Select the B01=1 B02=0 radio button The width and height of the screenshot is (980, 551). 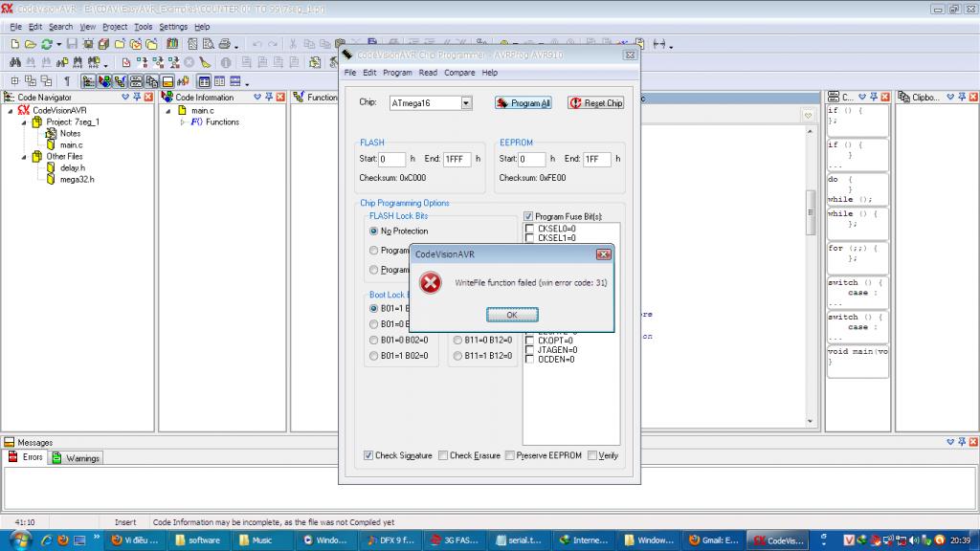374,356
